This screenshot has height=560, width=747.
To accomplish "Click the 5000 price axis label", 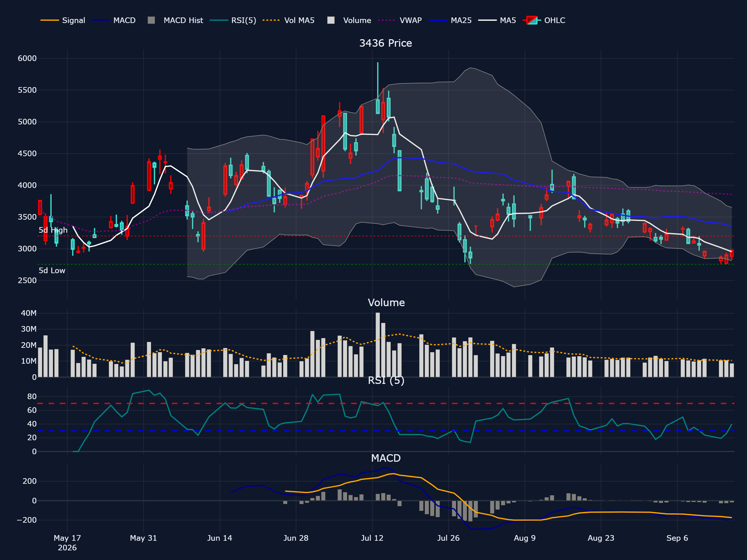I will tap(27, 122).
